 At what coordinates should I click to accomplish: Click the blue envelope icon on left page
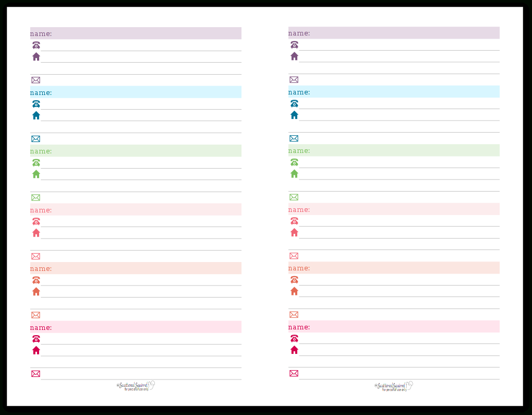(35, 139)
